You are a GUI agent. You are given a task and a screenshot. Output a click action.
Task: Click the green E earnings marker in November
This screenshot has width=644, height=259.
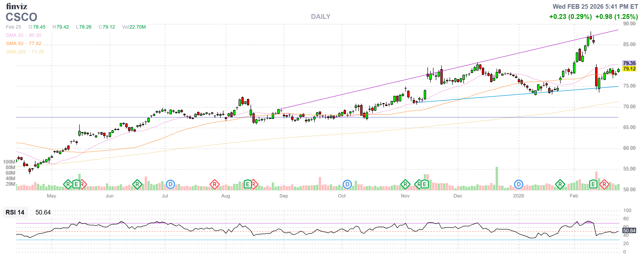coord(424,185)
